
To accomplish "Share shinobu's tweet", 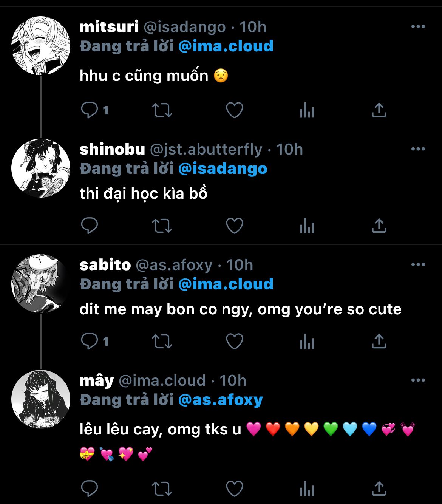I will pos(379,226).
